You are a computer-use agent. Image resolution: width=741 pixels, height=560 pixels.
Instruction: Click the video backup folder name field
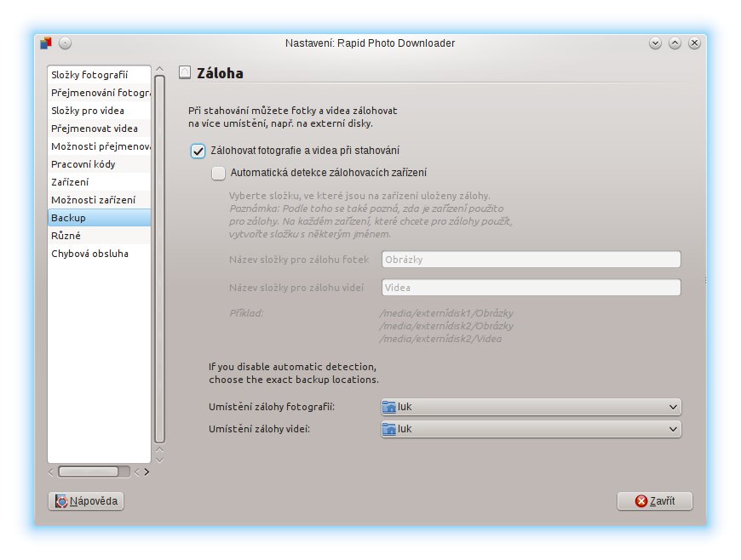click(x=531, y=288)
